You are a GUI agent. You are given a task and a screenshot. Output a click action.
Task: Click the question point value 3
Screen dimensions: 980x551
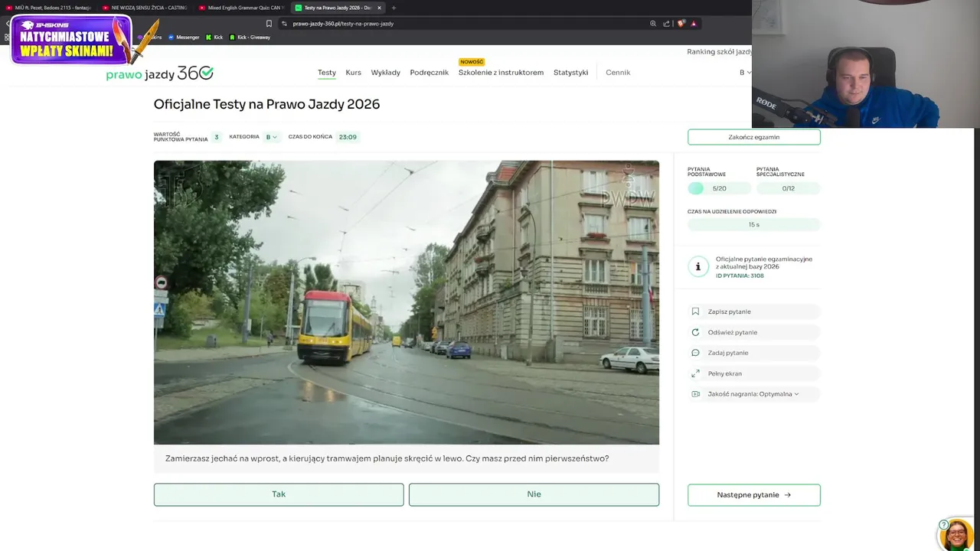click(x=217, y=137)
